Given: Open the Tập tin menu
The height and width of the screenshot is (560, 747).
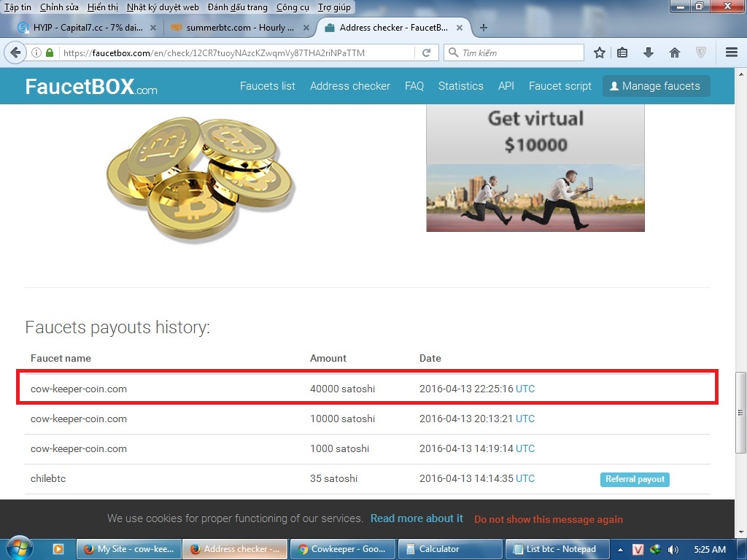Looking at the screenshot, I should pos(18,7).
